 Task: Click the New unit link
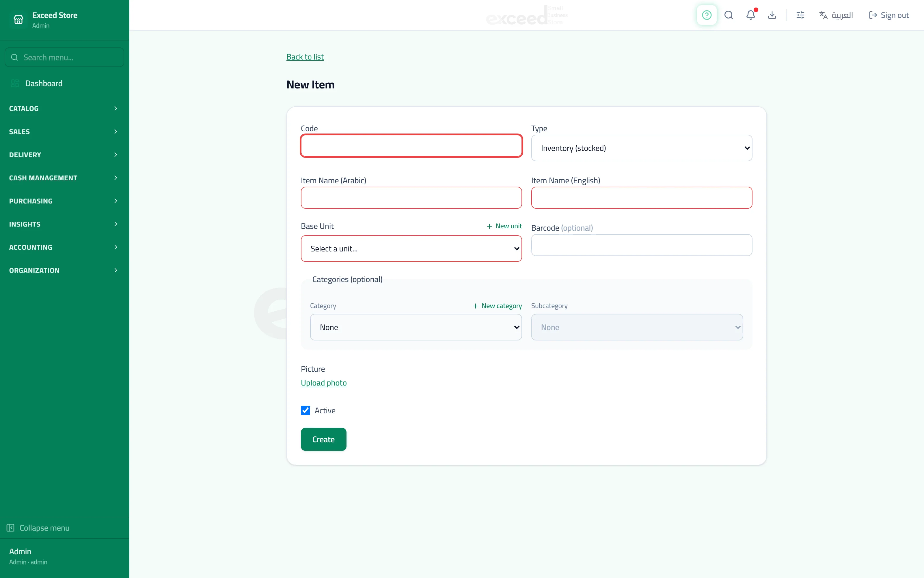coord(504,226)
